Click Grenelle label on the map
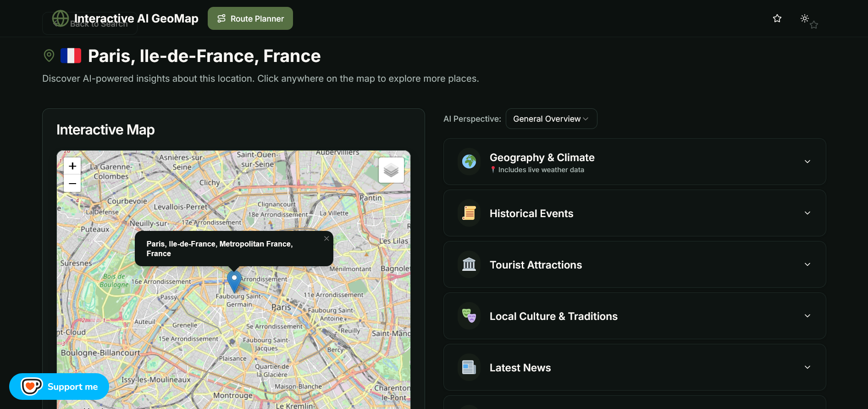 click(x=185, y=325)
